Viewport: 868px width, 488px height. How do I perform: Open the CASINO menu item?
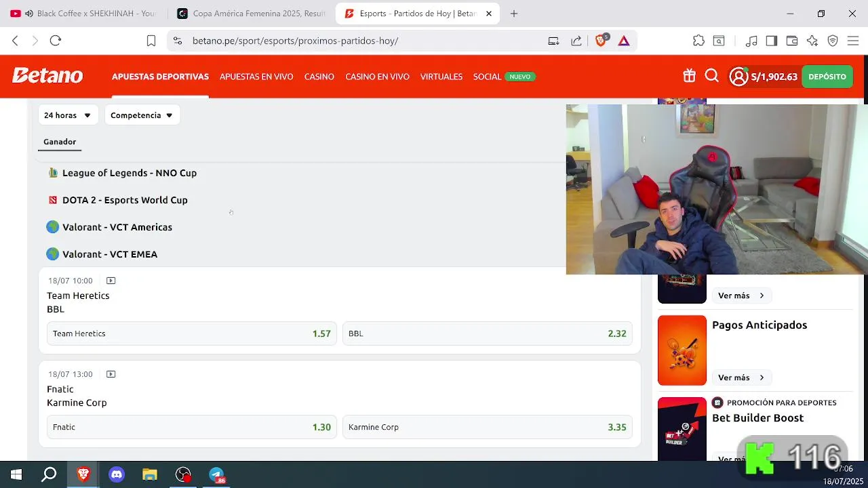tap(319, 77)
